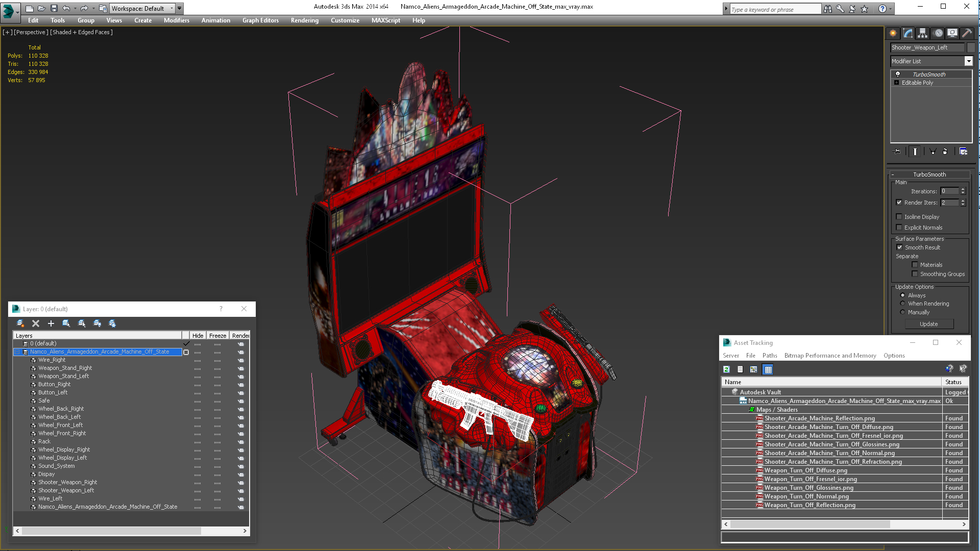Enable Separate by Smoothing Groups checkbox
This screenshot has height=551, width=980.
pos(915,274)
